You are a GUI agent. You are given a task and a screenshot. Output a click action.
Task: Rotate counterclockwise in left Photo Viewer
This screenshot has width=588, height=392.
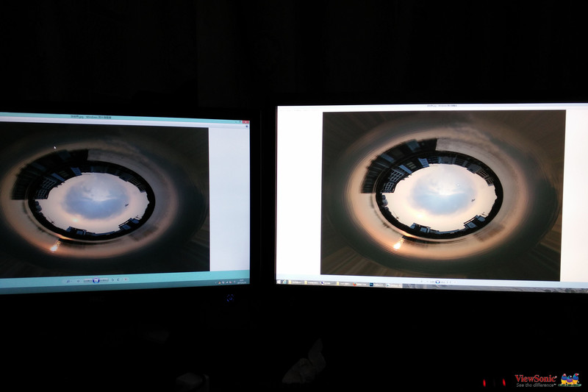(x=112, y=279)
